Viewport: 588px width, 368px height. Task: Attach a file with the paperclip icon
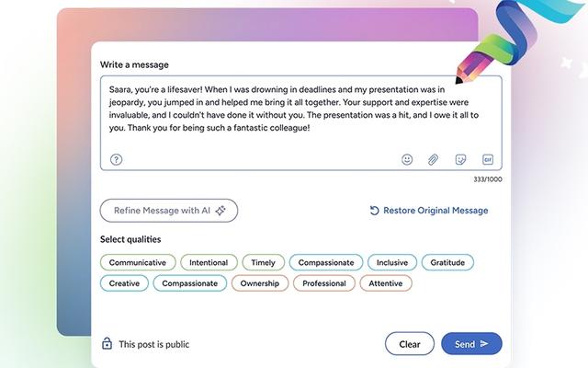[433, 159]
